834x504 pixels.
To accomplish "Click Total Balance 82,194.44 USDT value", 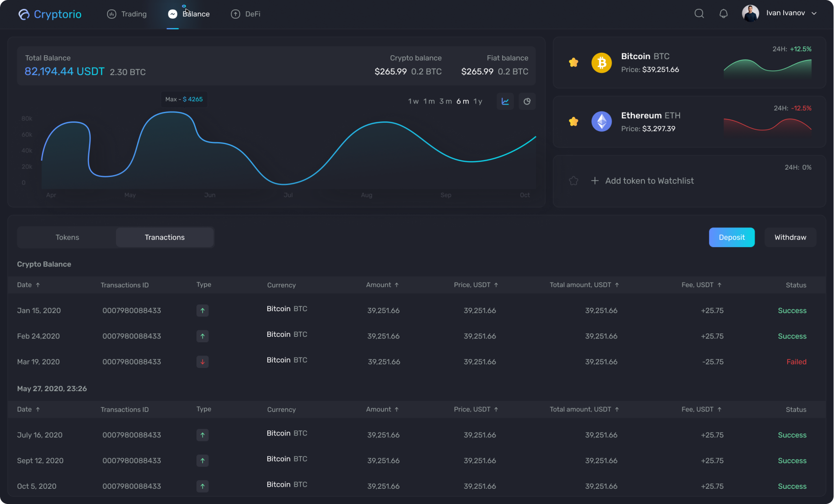I will [x=65, y=72].
